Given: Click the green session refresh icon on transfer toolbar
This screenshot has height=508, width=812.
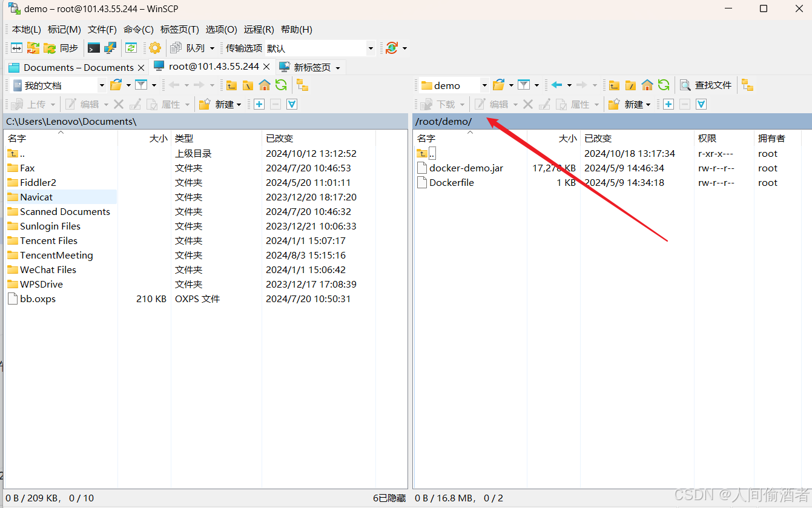Looking at the screenshot, I should [392, 48].
